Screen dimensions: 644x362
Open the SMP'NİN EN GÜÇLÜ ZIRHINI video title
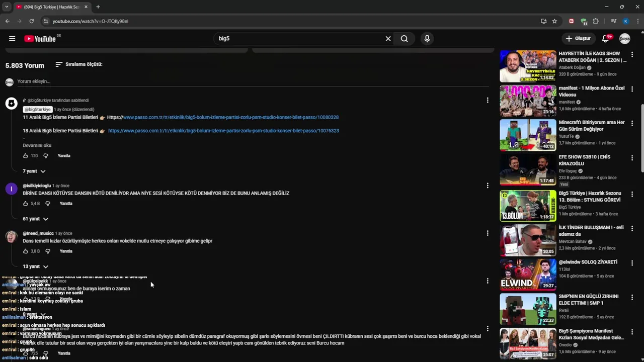tap(589, 300)
